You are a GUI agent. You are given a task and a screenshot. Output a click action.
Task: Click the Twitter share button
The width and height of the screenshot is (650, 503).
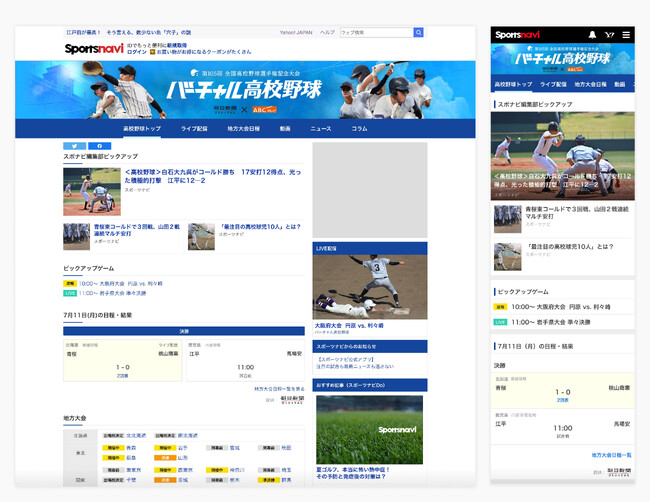[74, 146]
